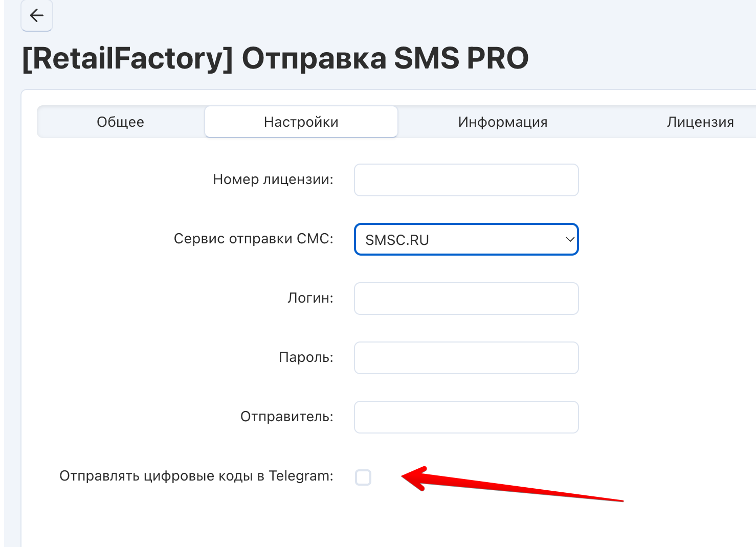
Task: Click the Отправитель text field
Action: pos(466,417)
